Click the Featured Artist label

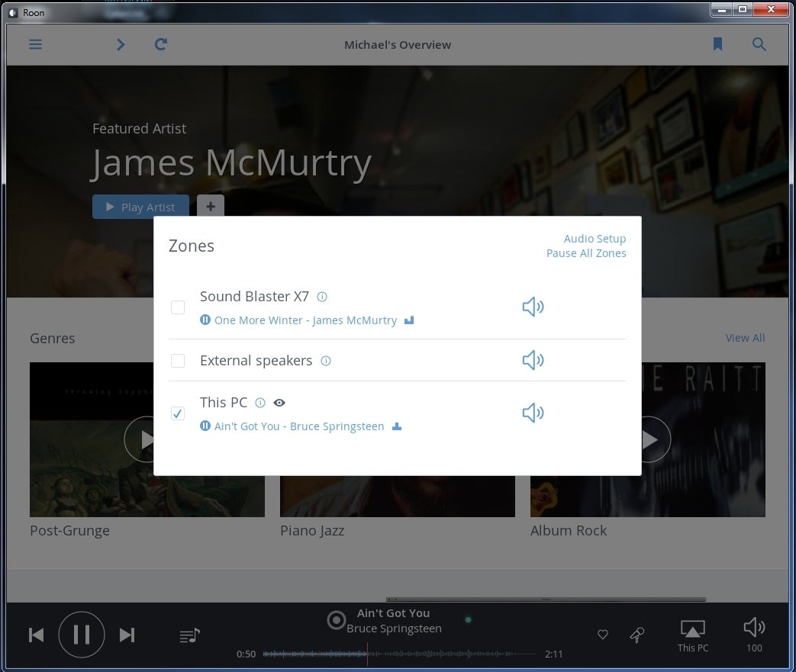click(x=139, y=129)
